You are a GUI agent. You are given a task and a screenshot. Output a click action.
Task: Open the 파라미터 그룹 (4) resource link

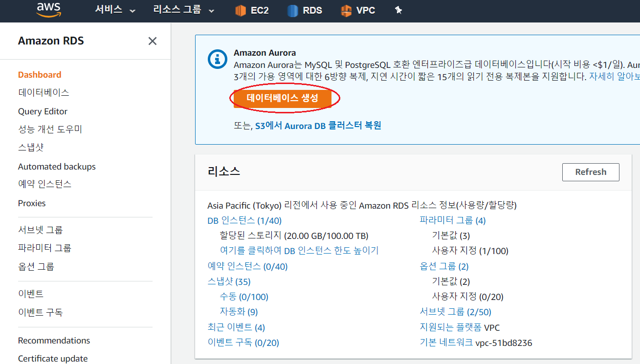[x=453, y=220]
